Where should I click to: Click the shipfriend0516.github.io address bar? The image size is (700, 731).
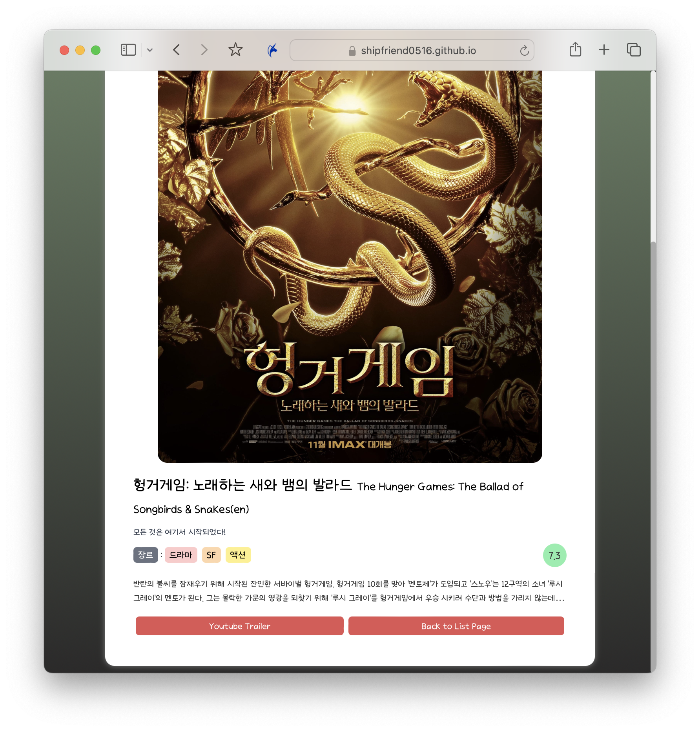[412, 50]
